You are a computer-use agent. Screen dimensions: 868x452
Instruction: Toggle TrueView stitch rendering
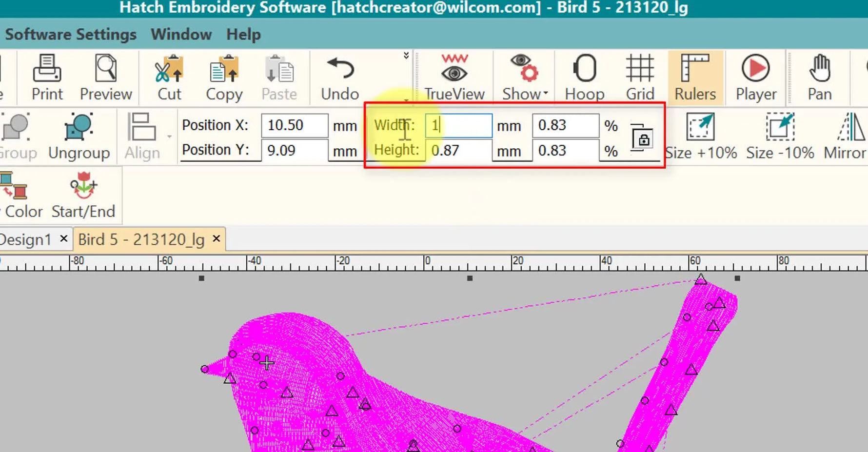click(454, 78)
